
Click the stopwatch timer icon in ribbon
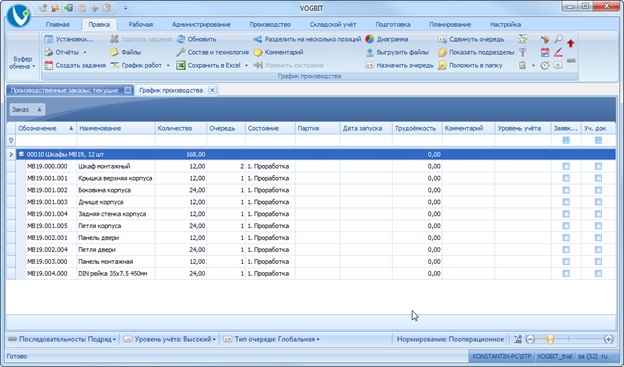(x=545, y=65)
